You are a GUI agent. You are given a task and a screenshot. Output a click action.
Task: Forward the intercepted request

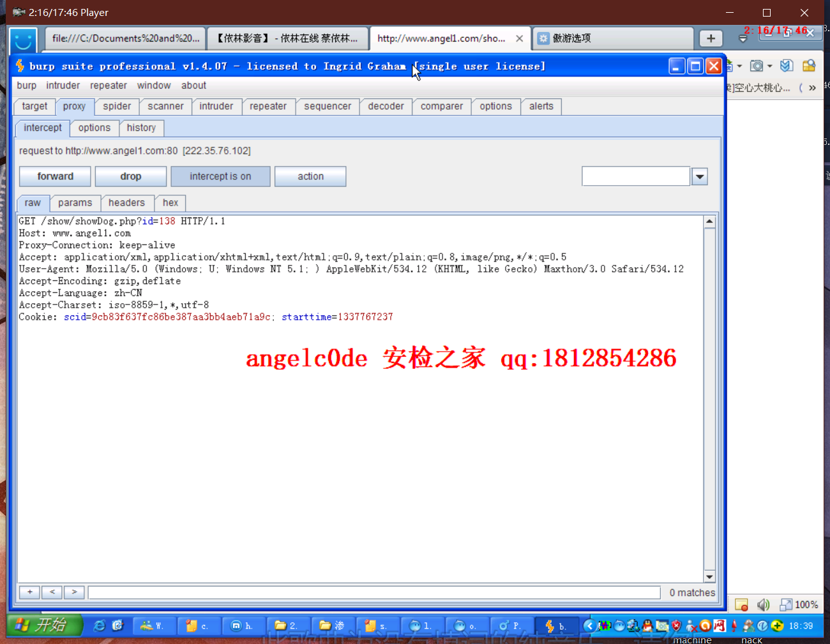click(56, 177)
